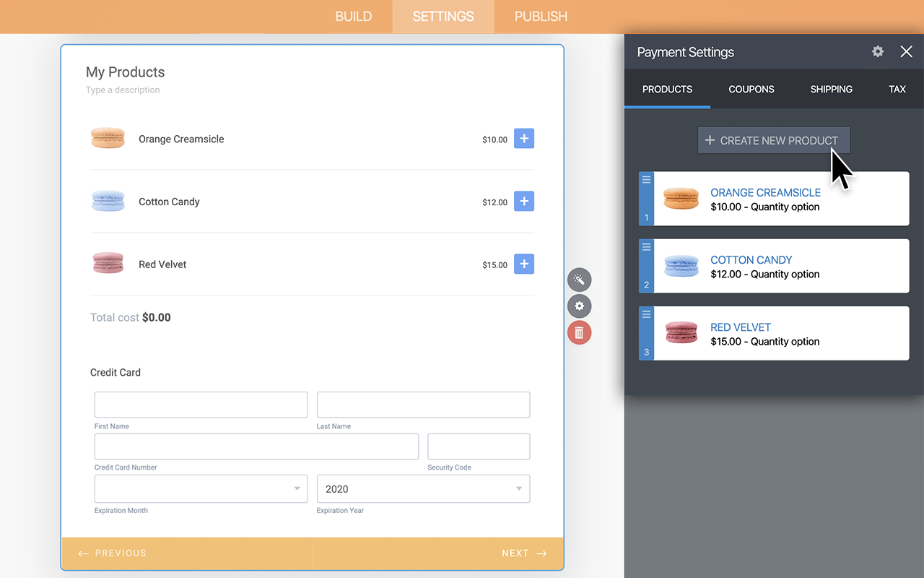Click the drag handle icon on Red Velvet product
The width and height of the screenshot is (924, 578).
(645, 313)
